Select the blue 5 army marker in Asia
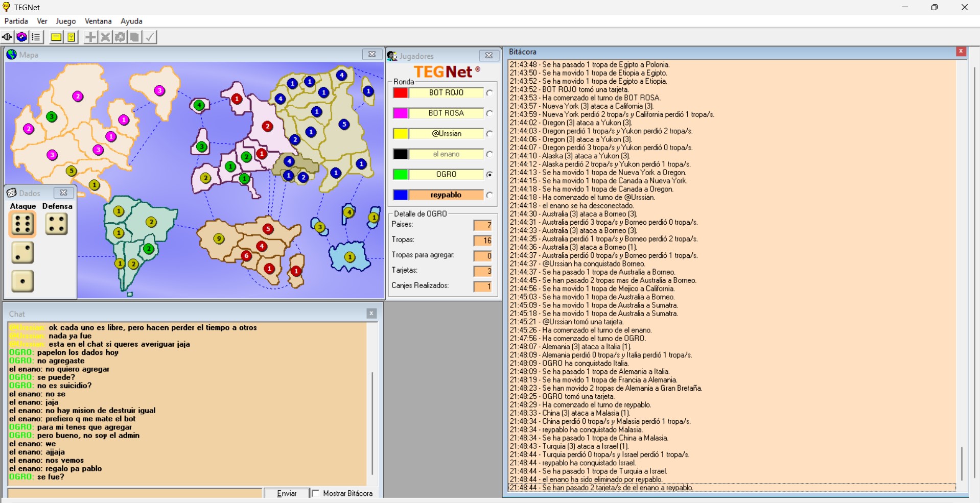 [344, 124]
